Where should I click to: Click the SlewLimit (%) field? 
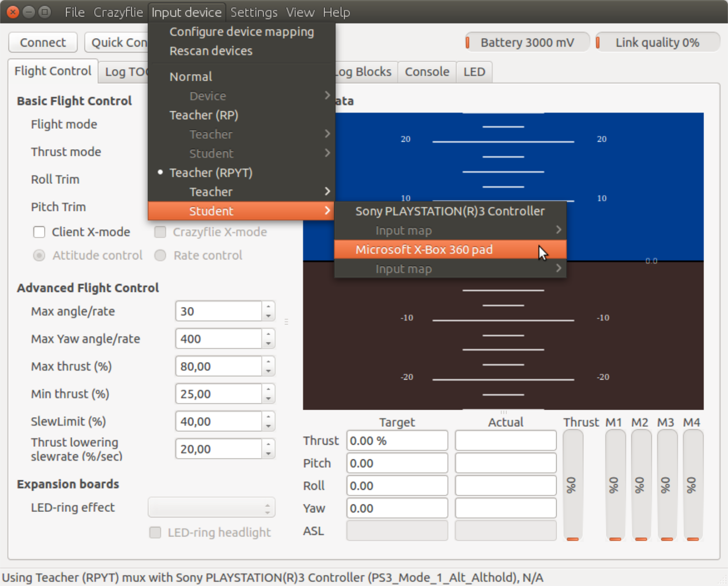pyautogui.click(x=219, y=421)
